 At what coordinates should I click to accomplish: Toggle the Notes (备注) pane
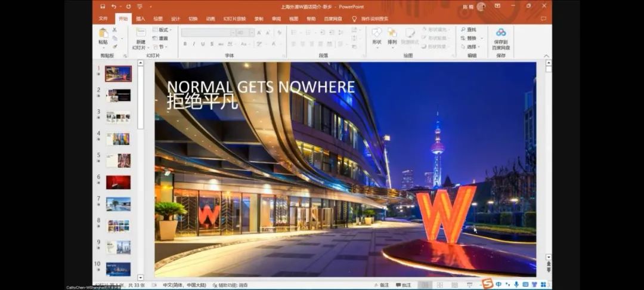[381, 285]
